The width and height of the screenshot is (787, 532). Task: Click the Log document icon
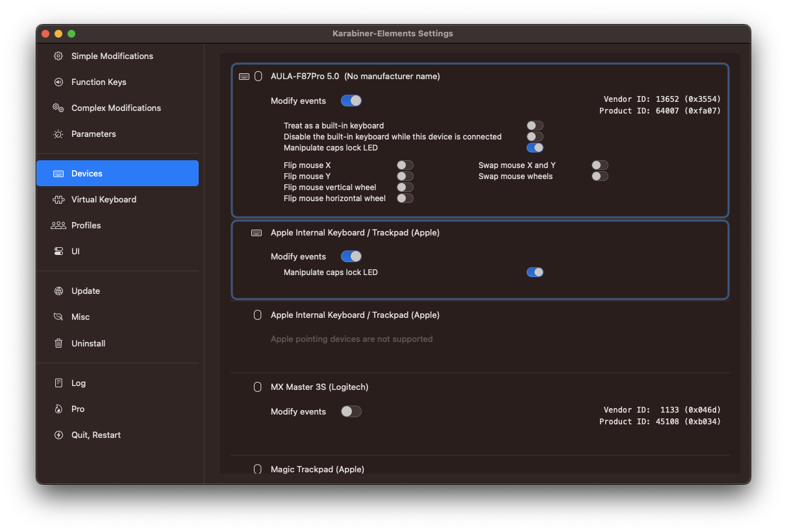click(x=58, y=383)
